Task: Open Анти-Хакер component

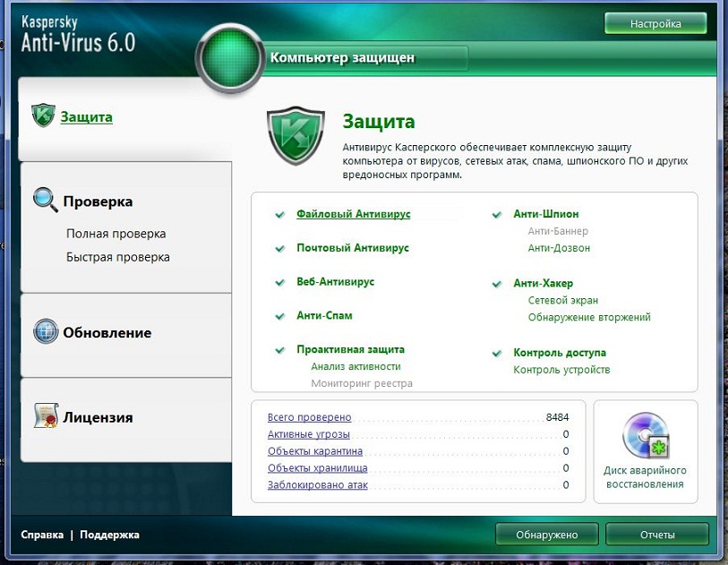Action: [x=544, y=283]
